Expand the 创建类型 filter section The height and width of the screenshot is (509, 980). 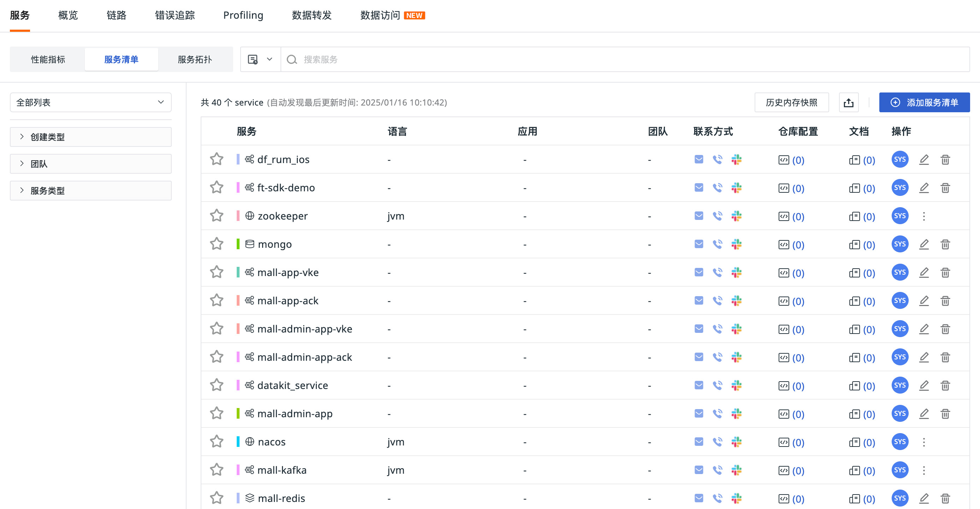tap(90, 137)
